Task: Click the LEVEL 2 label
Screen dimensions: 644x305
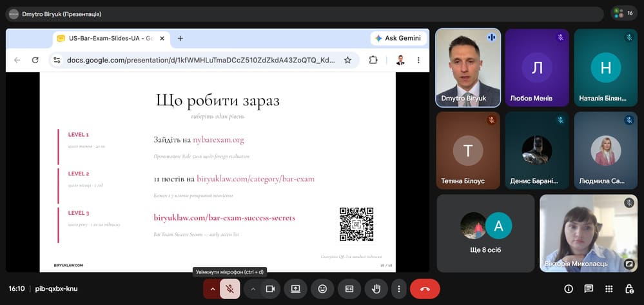Action: click(79, 174)
